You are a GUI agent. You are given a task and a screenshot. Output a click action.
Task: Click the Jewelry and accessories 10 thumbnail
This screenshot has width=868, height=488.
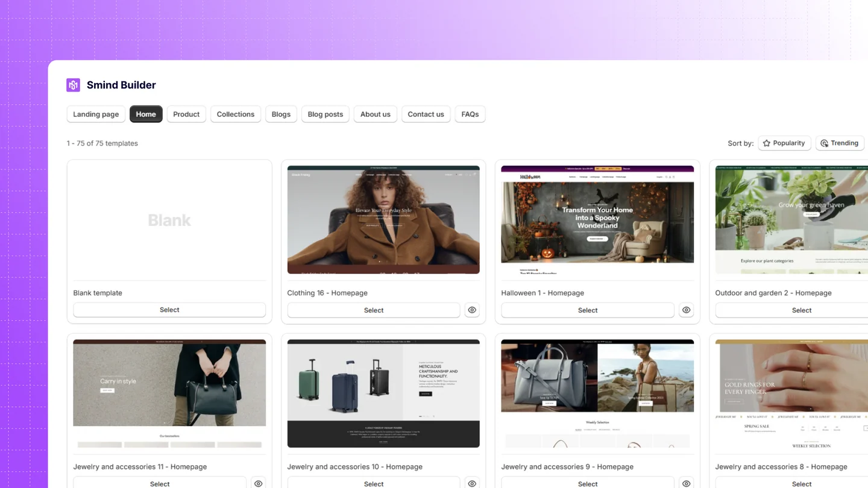click(x=383, y=393)
